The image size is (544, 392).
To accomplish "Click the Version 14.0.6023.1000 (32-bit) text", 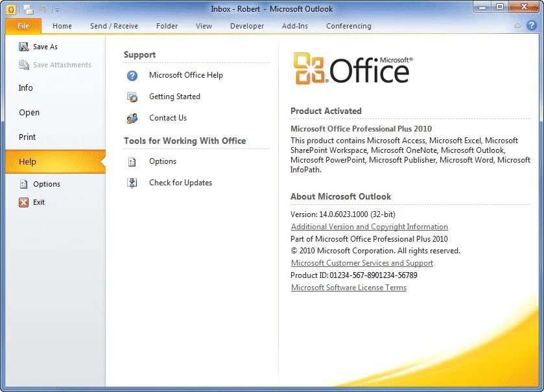I will [x=343, y=214].
